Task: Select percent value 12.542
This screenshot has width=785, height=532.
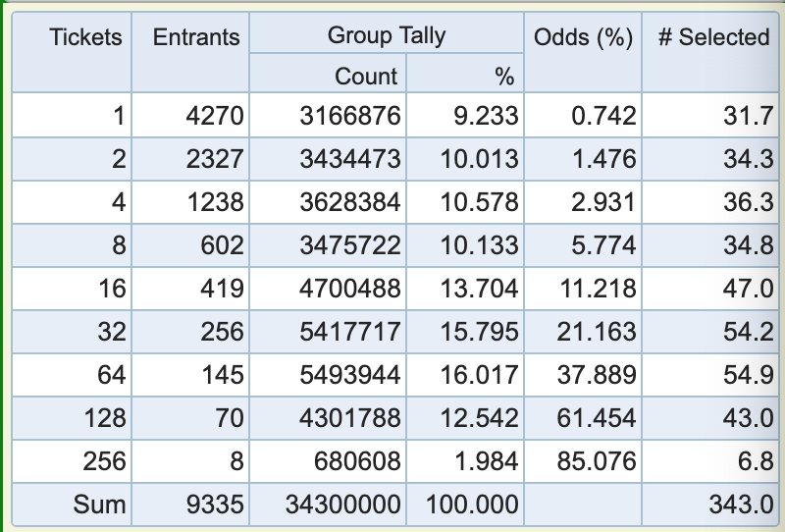Action: pyautogui.click(x=479, y=418)
